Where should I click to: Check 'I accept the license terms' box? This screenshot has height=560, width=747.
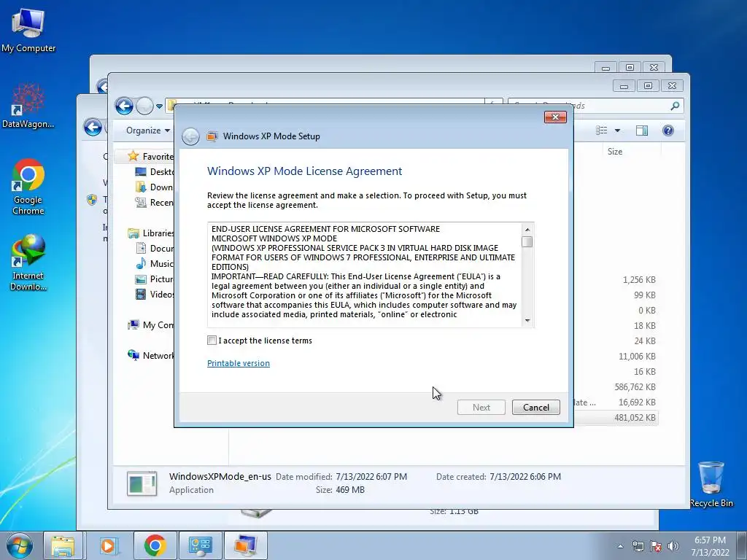pos(212,340)
